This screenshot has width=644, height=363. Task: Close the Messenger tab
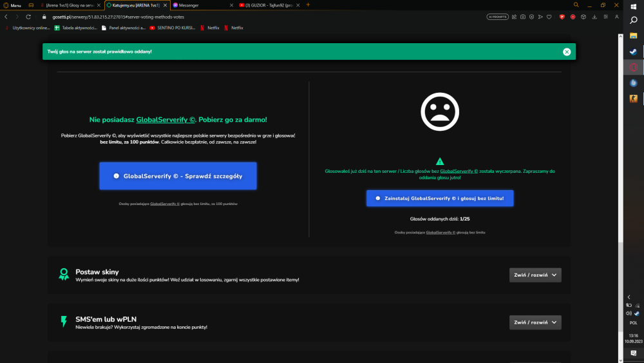[231, 5]
